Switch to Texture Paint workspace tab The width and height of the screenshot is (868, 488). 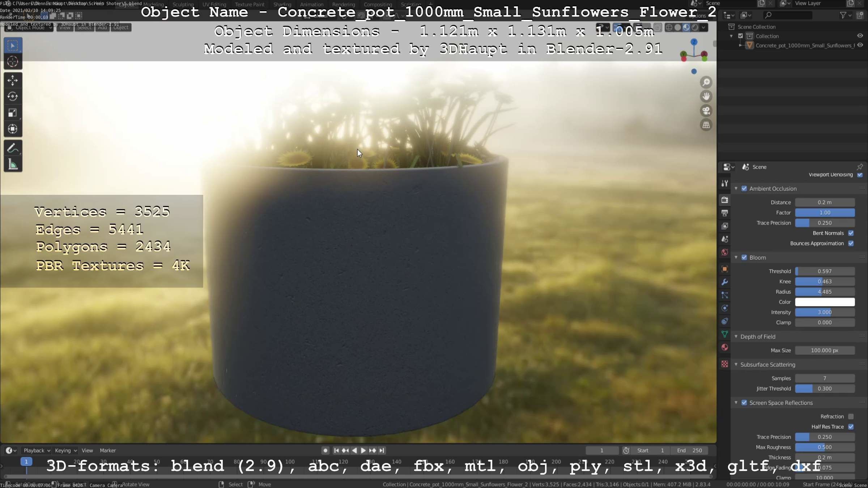click(x=250, y=5)
